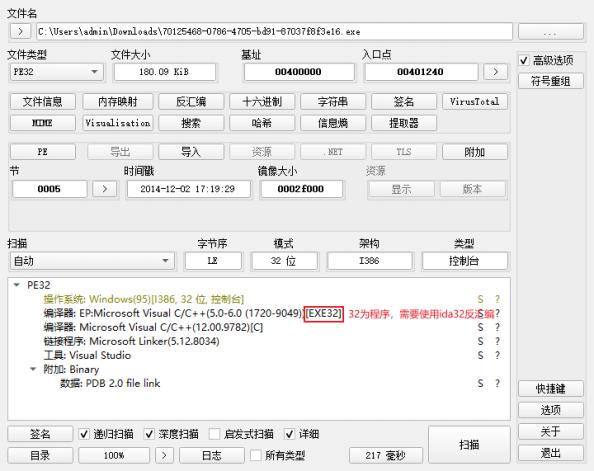Click the file path input field

tap(275, 31)
